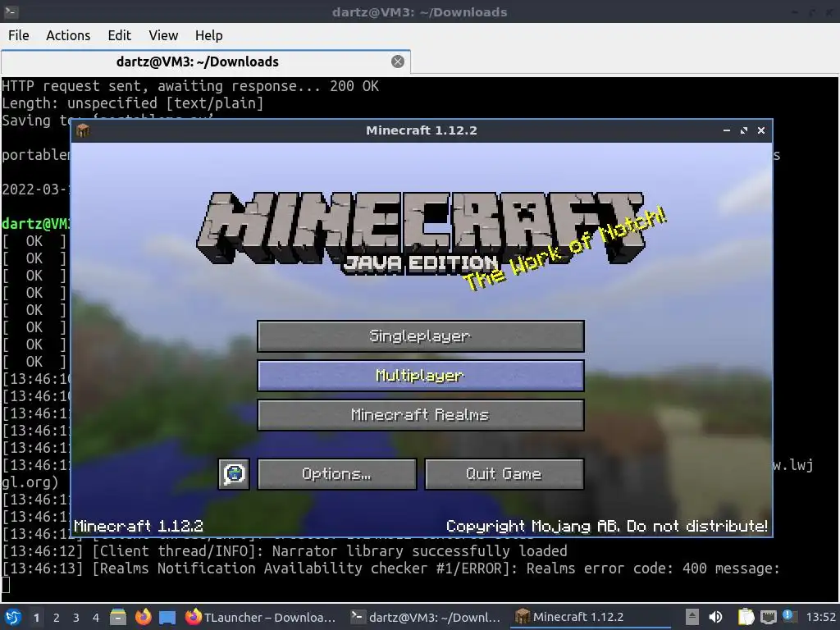The height and width of the screenshot is (630, 840).
Task: Select the Minecraft 1.12.2 taskbar entry
Action: 590,617
